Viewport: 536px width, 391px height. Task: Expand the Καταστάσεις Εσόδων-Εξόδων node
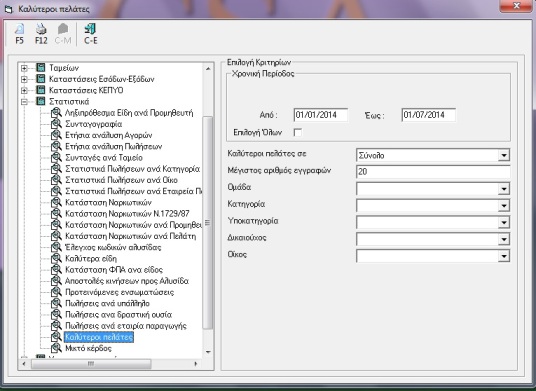coord(24,79)
